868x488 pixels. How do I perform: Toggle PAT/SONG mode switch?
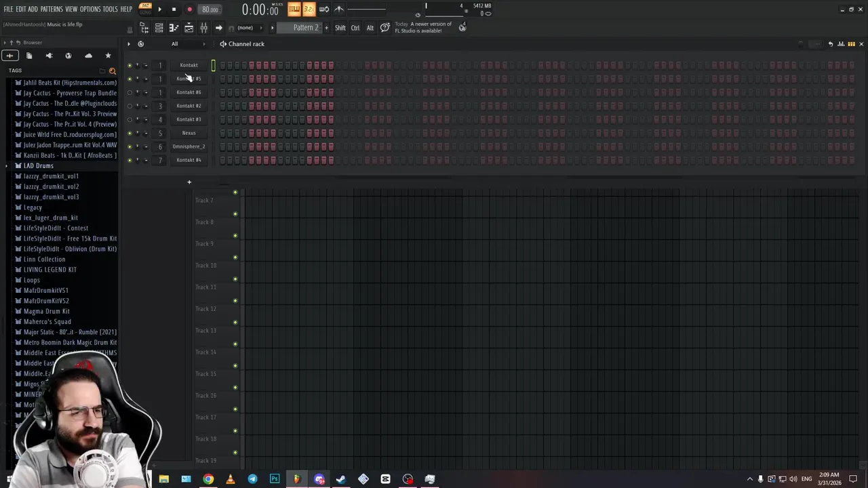pyautogui.click(x=145, y=9)
